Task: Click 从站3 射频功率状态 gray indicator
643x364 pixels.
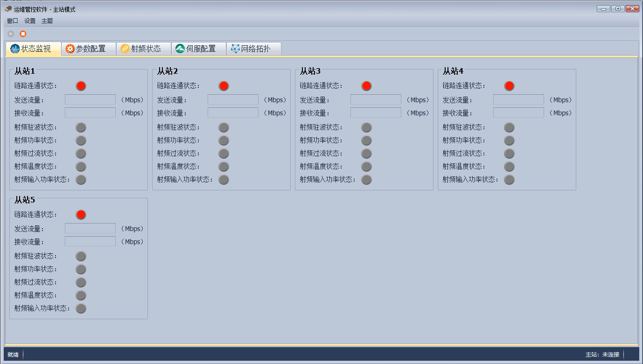Action: (x=367, y=140)
